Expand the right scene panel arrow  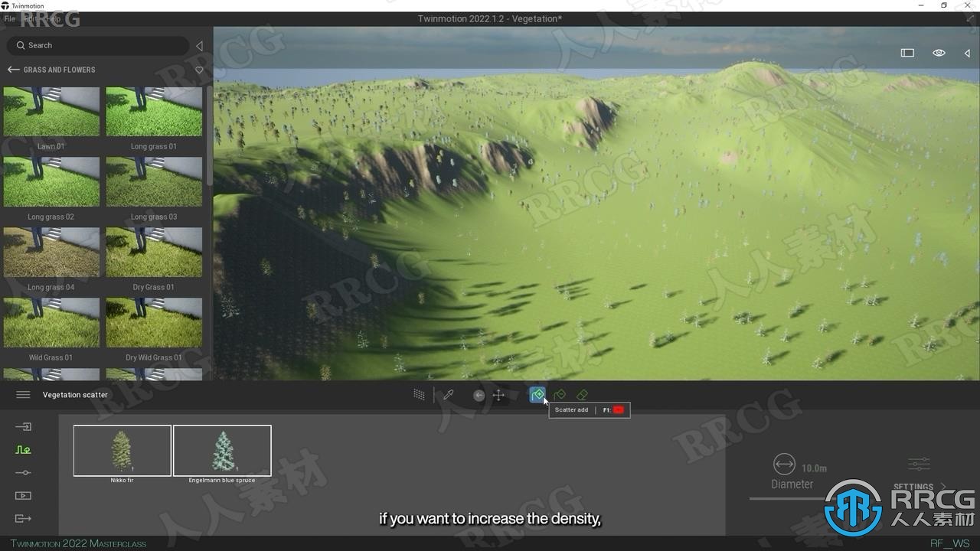(x=967, y=53)
